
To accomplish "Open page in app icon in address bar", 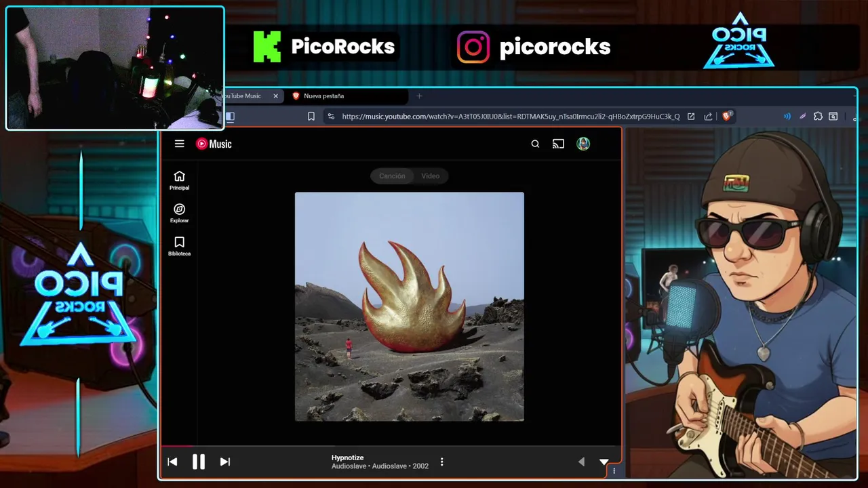I will [690, 117].
